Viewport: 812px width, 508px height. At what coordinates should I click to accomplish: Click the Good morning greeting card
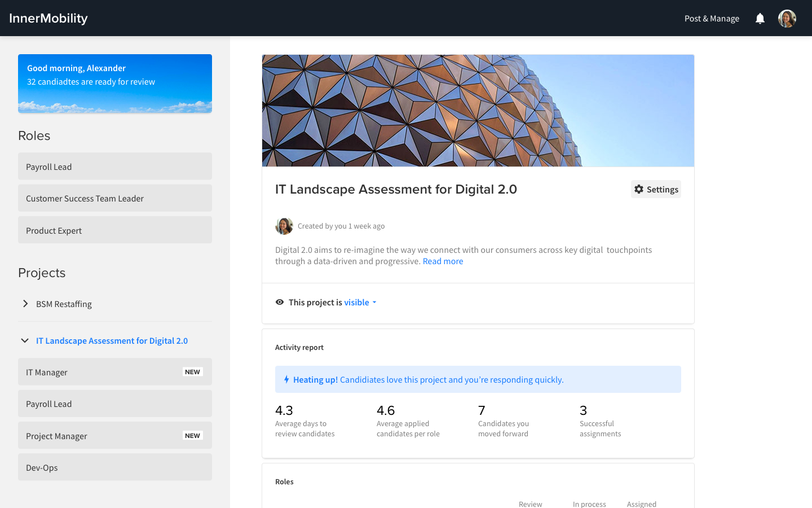click(x=115, y=84)
